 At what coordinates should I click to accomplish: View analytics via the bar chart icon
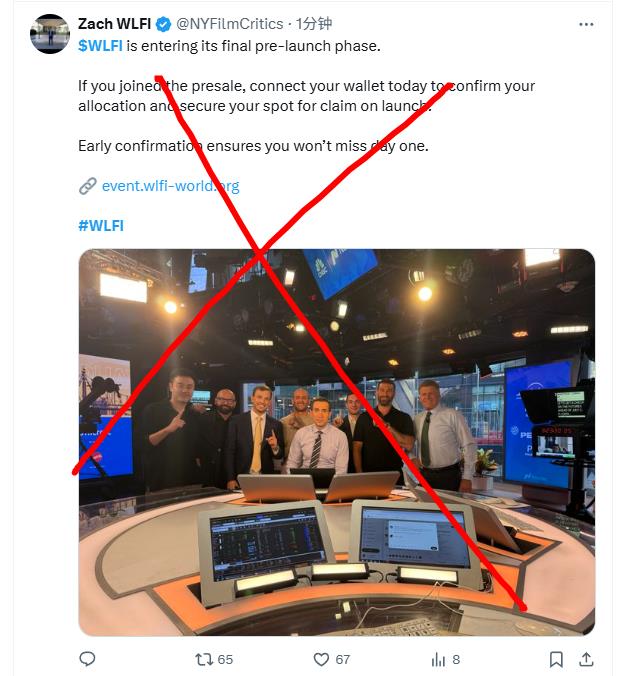(438, 659)
